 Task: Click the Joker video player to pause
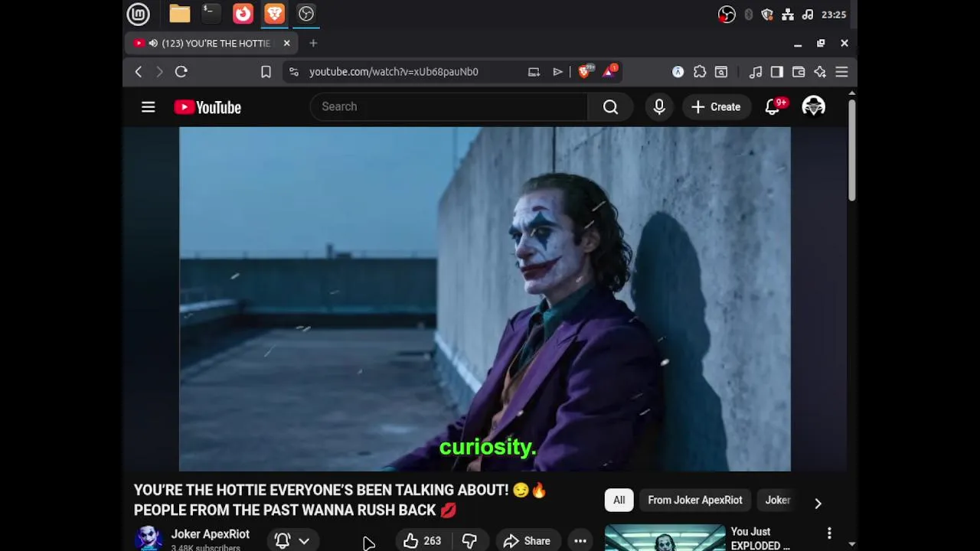click(x=485, y=298)
